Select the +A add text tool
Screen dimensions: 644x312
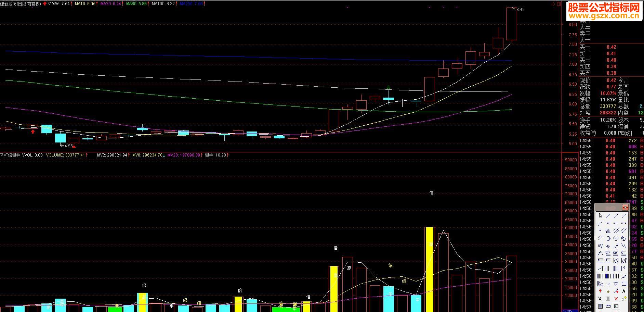[600, 299]
